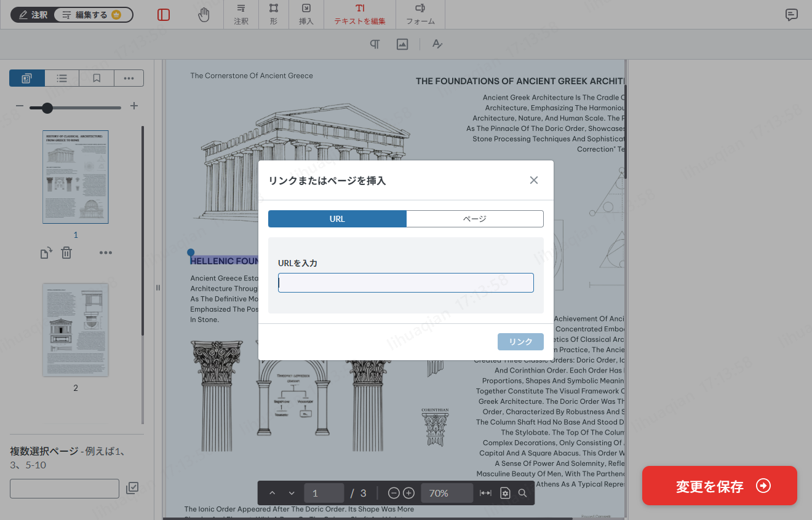Click the URLを入力 text field
Image resolution: width=812 pixels, height=520 pixels.
(x=406, y=283)
